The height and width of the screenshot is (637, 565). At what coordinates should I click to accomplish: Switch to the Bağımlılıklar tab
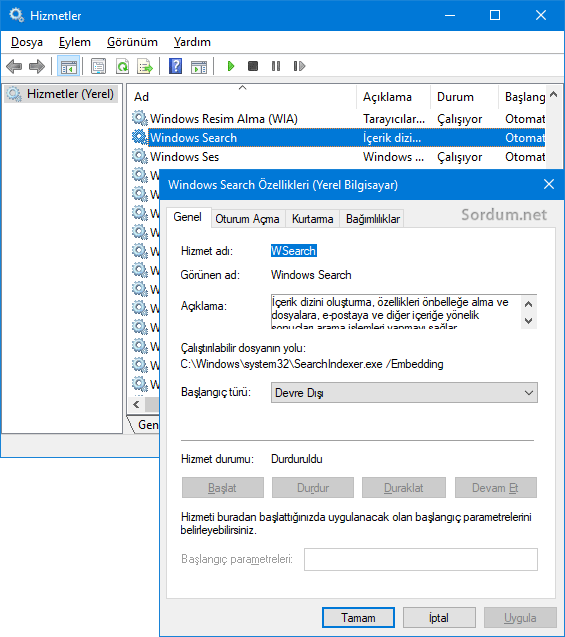[372, 219]
